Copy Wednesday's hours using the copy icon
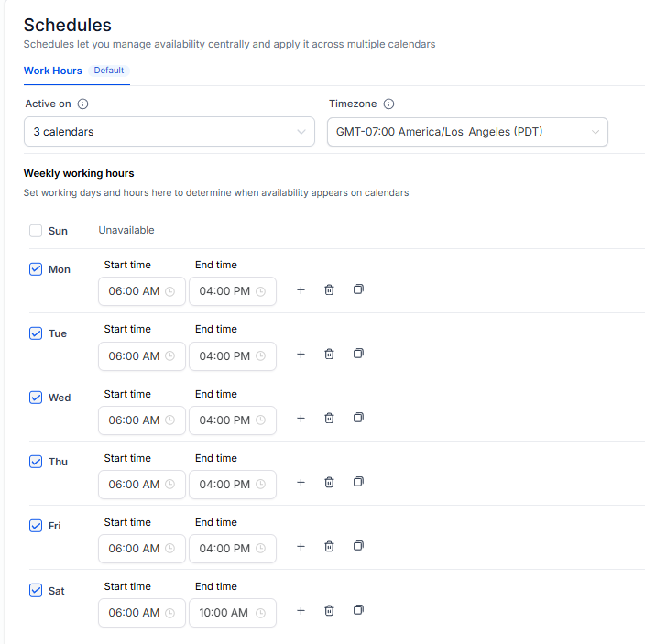Screen dimensions: 645x644 click(x=358, y=418)
